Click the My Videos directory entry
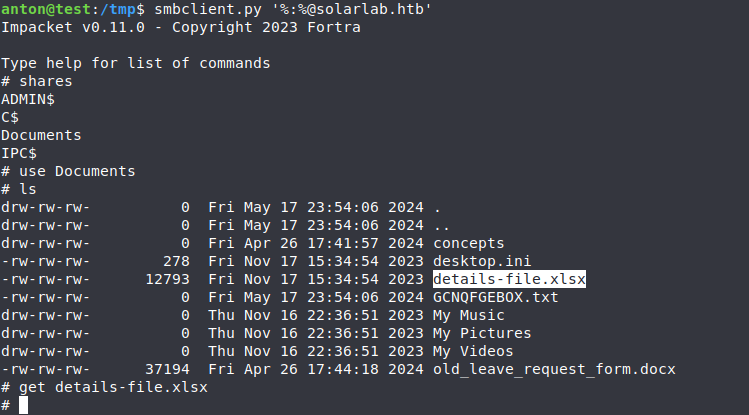This screenshot has width=749, height=415. pos(473,351)
